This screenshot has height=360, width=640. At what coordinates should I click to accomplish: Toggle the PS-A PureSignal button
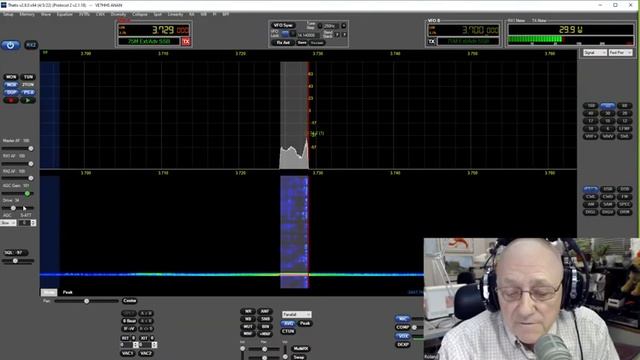pos(28,92)
